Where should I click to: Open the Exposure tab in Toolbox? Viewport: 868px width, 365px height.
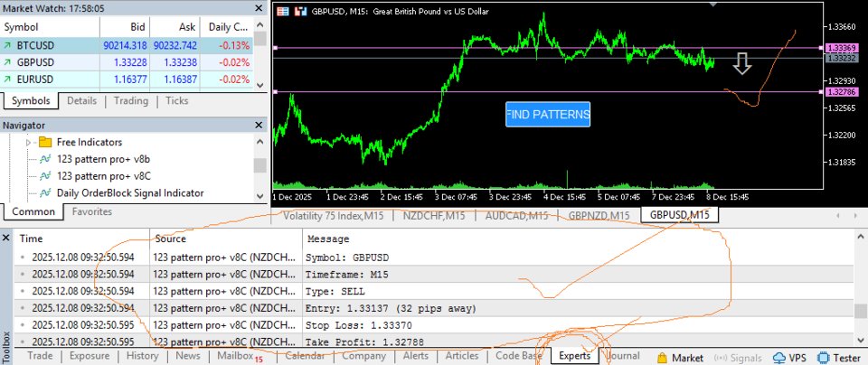90,356
